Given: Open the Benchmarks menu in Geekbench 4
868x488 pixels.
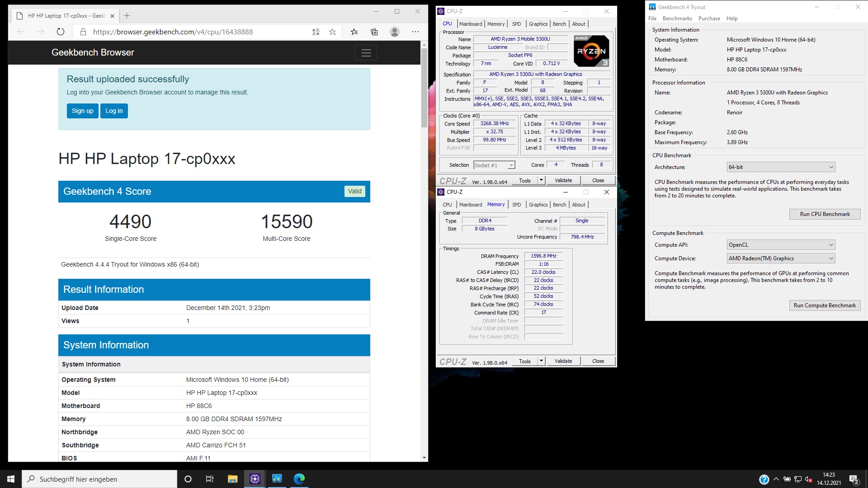Looking at the screenshot, I should click(x=677, y=19).
